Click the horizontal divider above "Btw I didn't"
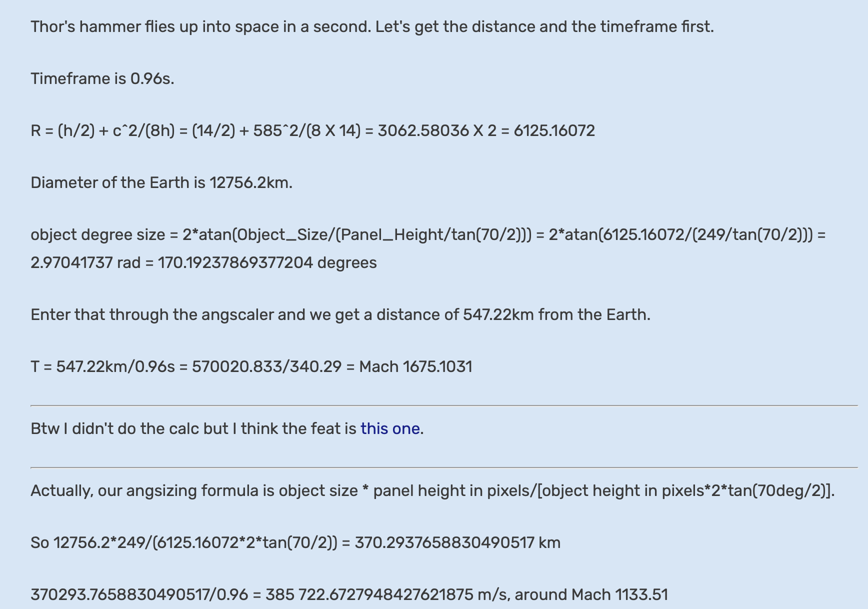The image size is (868, 609). point(444,405)
